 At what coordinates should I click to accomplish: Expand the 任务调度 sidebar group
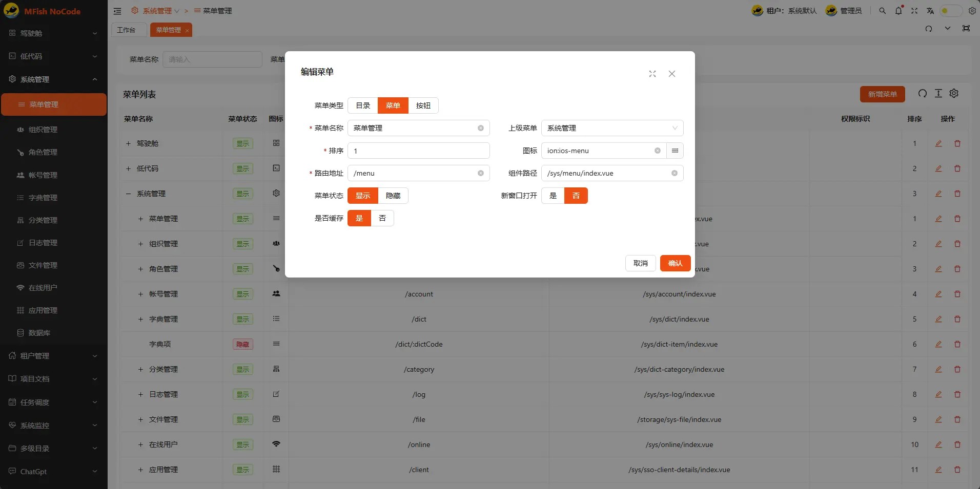tap(53, 402)
